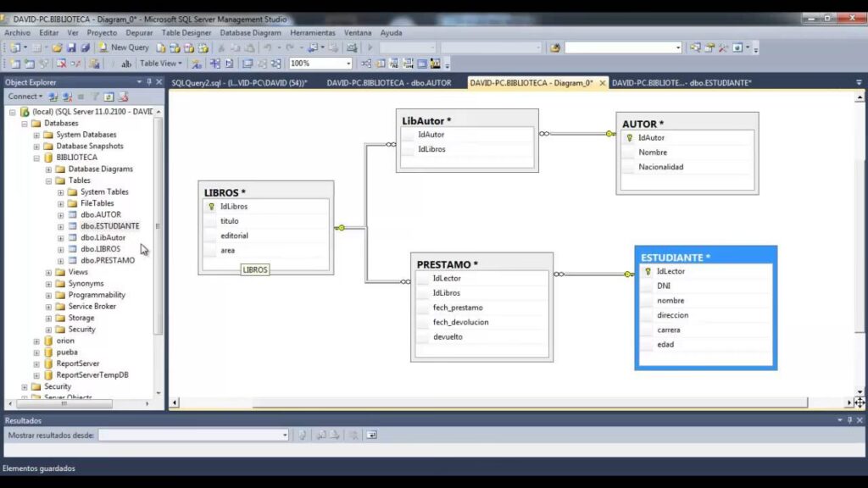Select dbo.LibAutor in the Object Explorer tree
Viewport: 868px width, 488px height.
(103, 238)
